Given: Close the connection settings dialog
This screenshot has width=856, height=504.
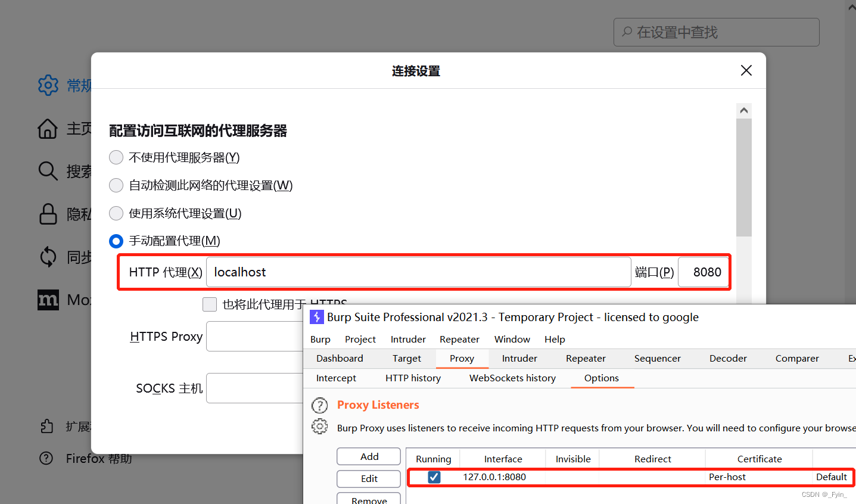Looking at the screenshot, I should click(746, 70).
